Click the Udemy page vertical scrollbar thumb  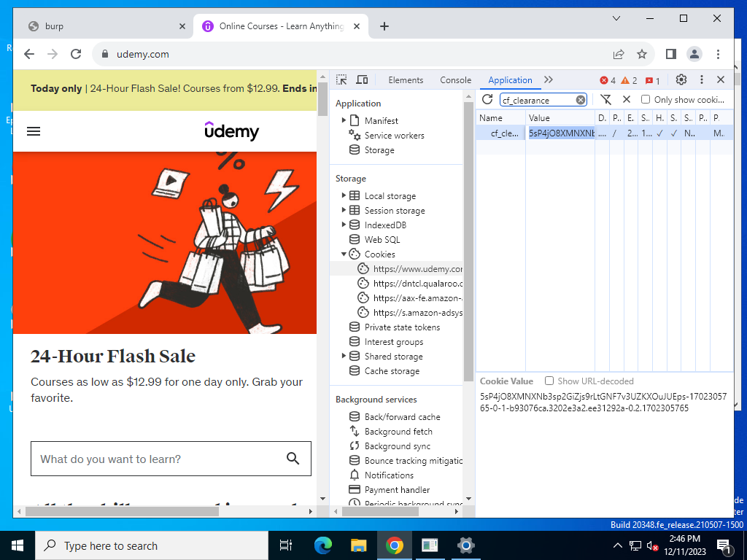322,99
